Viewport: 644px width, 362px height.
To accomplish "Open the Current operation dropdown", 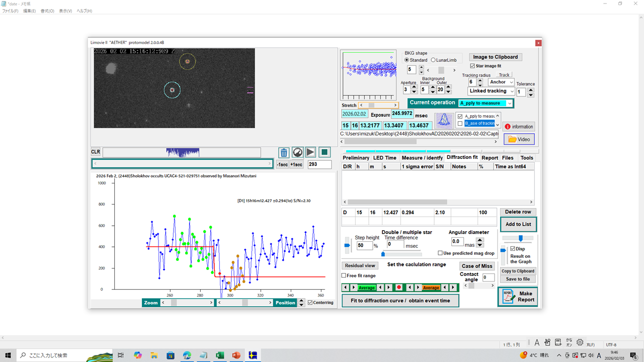I will [510, 103].
